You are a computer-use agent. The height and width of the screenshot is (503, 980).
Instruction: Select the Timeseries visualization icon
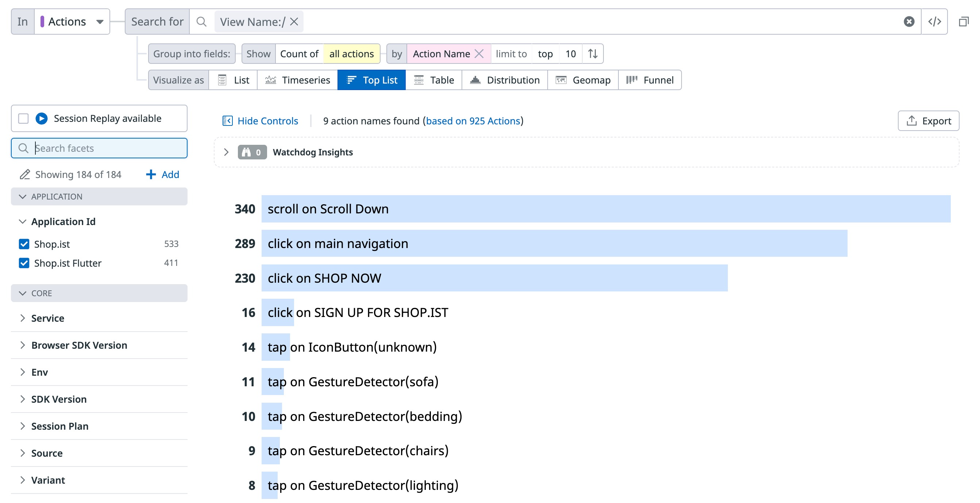pyautogui.click(x=271, y=80)
